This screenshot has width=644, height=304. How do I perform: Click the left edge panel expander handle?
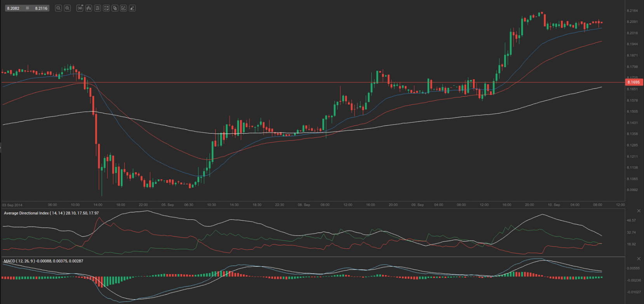pos(1,148)
